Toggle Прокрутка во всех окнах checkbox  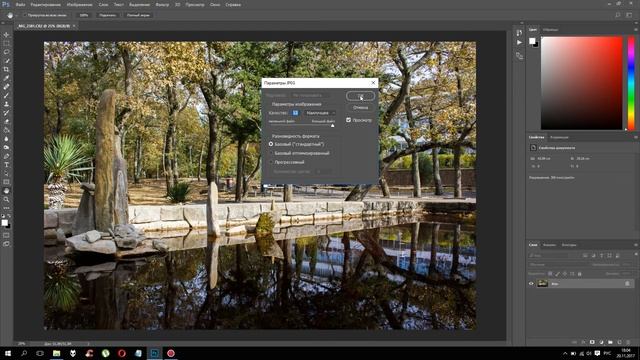(25, 15)
